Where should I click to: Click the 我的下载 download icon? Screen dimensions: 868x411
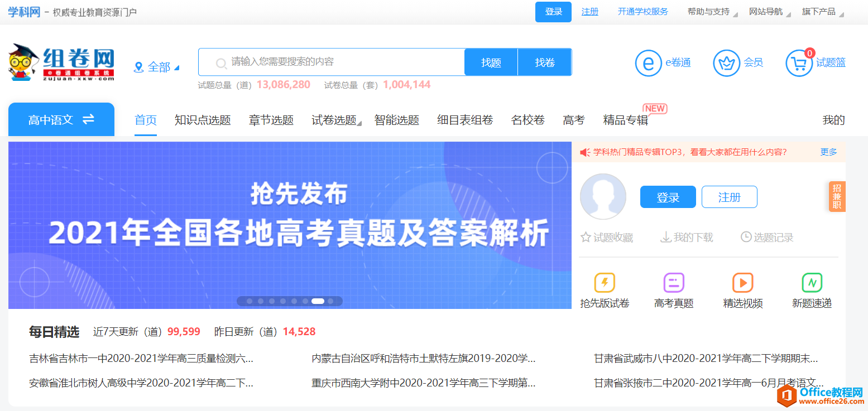point(665,238)
